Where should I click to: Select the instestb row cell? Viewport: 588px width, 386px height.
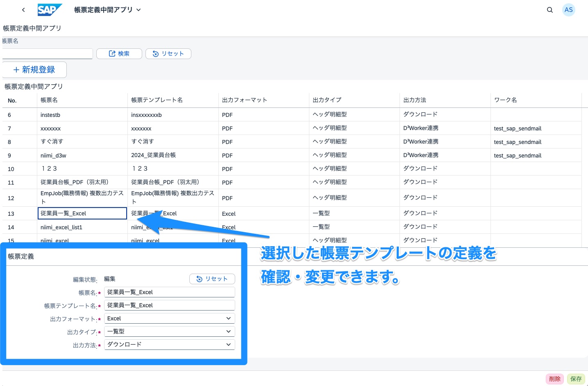click(x=82, y=115)
